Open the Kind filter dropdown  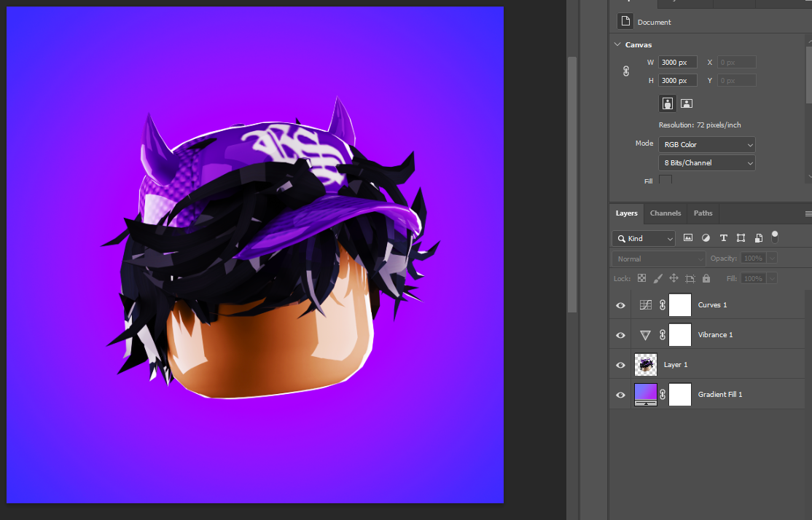click(669, 238)
